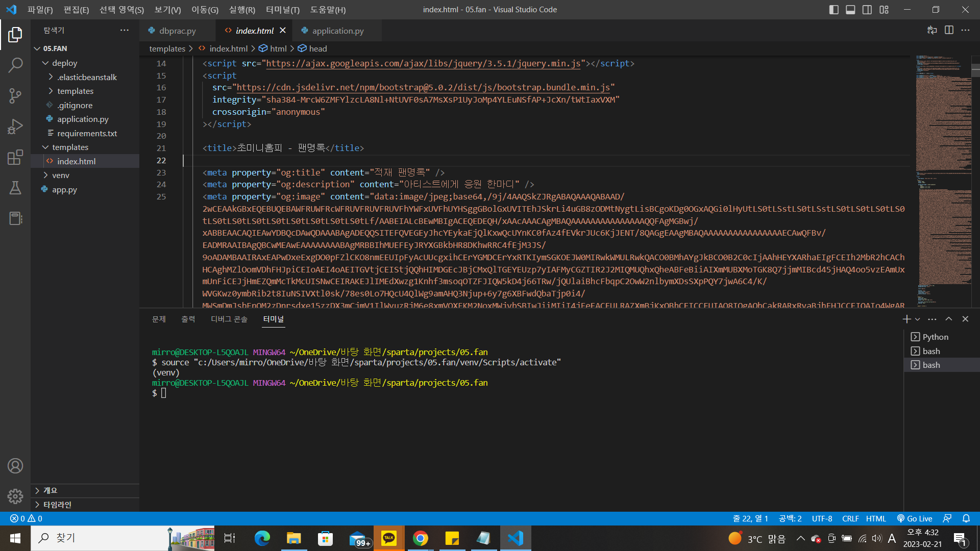Open Explorer Views and More Actions

tap(125, 30)
